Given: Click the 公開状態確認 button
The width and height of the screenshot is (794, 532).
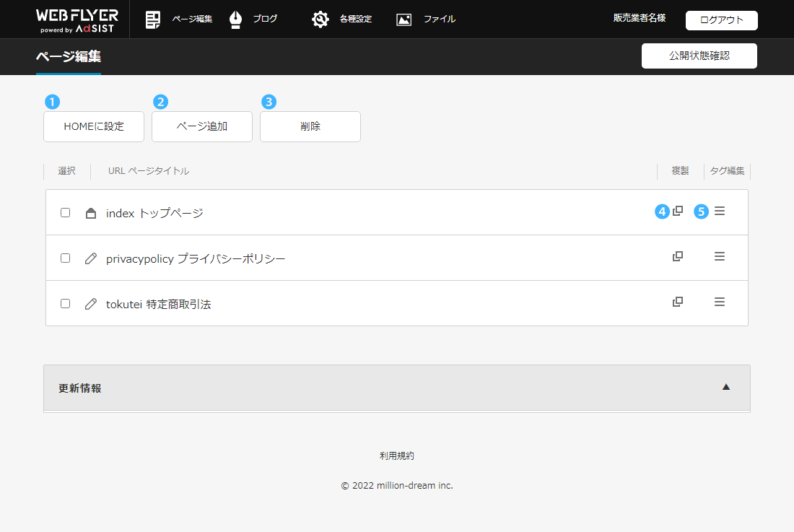Looking at the screenshot, I should [699, 56].
